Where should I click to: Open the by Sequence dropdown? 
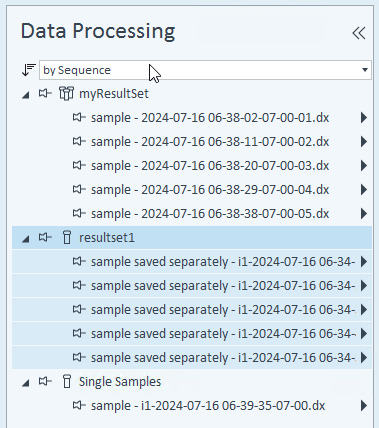[x=205, y=70]
